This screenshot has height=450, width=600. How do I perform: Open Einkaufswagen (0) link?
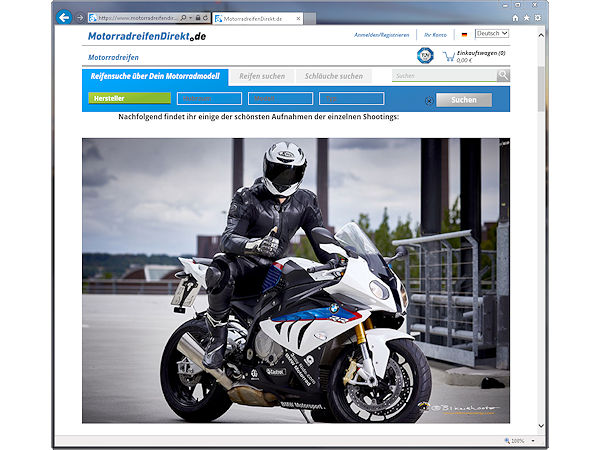tap(481, 53)
